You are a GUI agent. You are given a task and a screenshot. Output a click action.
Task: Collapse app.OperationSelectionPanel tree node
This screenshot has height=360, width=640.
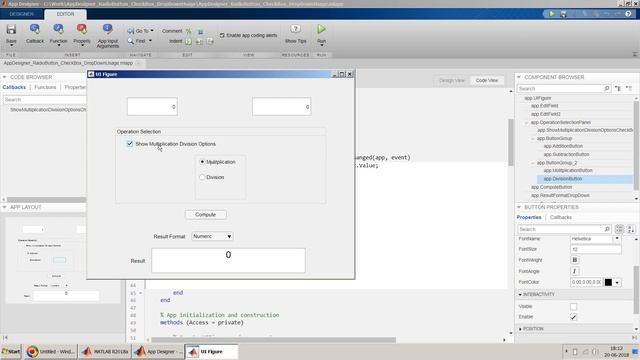pos(527,122)
